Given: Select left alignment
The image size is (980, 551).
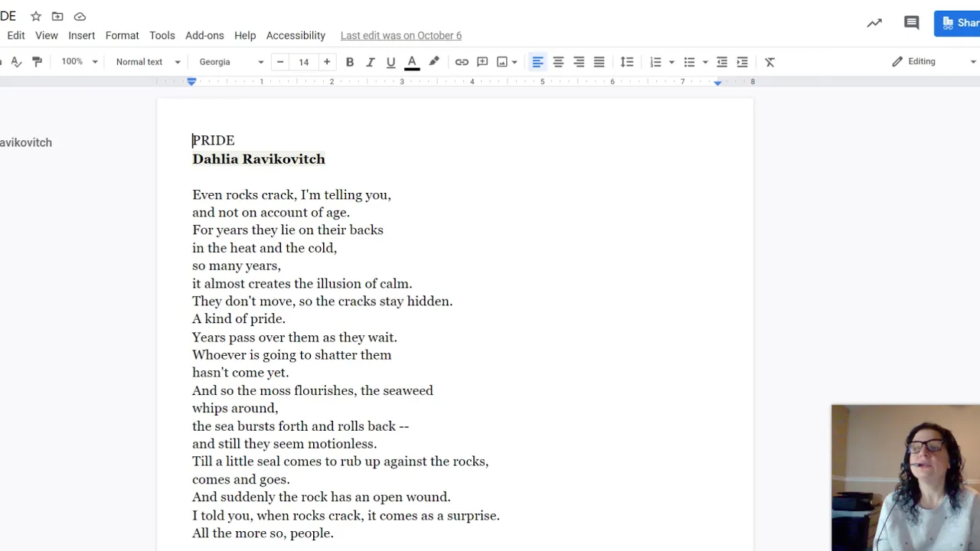Looking at the screenshot, I should coord(537,62).
